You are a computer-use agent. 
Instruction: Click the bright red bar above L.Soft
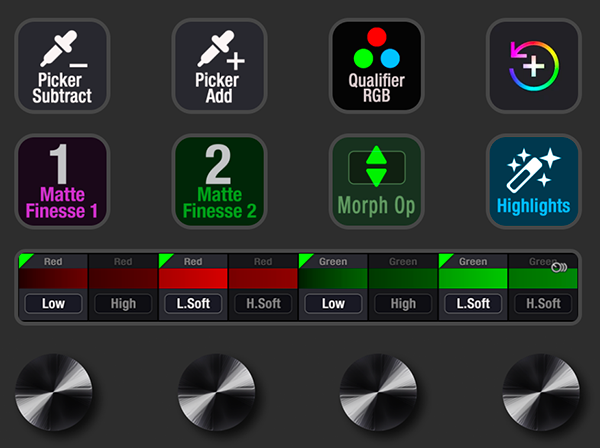point(193,278)
